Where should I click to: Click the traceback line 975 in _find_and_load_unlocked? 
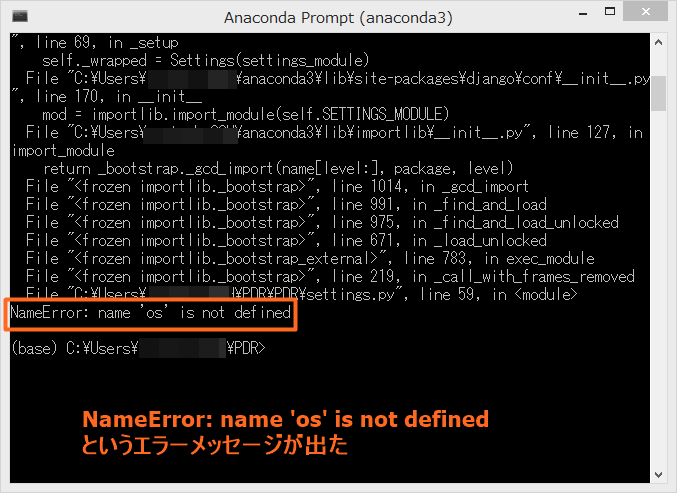coord(322,222)
